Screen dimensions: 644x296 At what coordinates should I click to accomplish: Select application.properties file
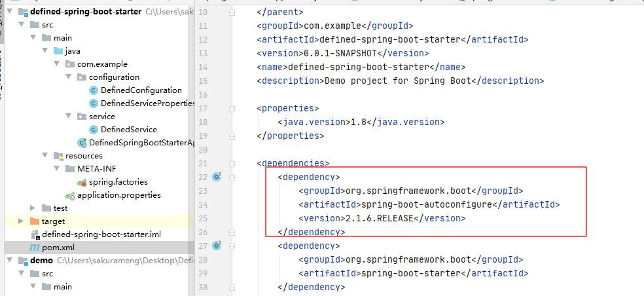pos(119,195)
